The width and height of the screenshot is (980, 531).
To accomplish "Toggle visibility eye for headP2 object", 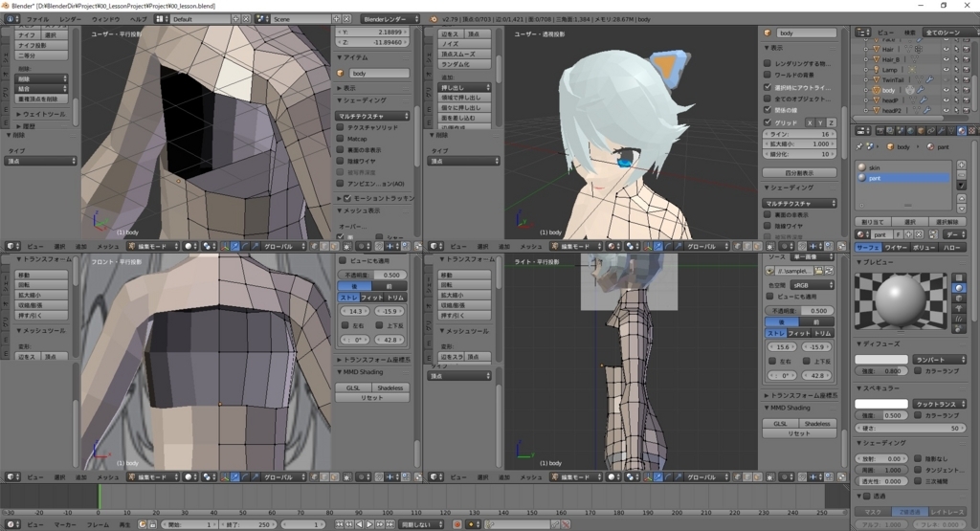I will point(946,110).
